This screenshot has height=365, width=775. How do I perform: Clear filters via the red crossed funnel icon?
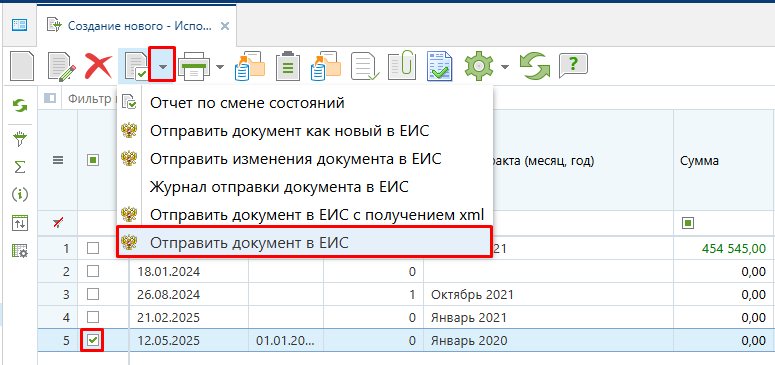pyautogui.click(x=58, y=224)
